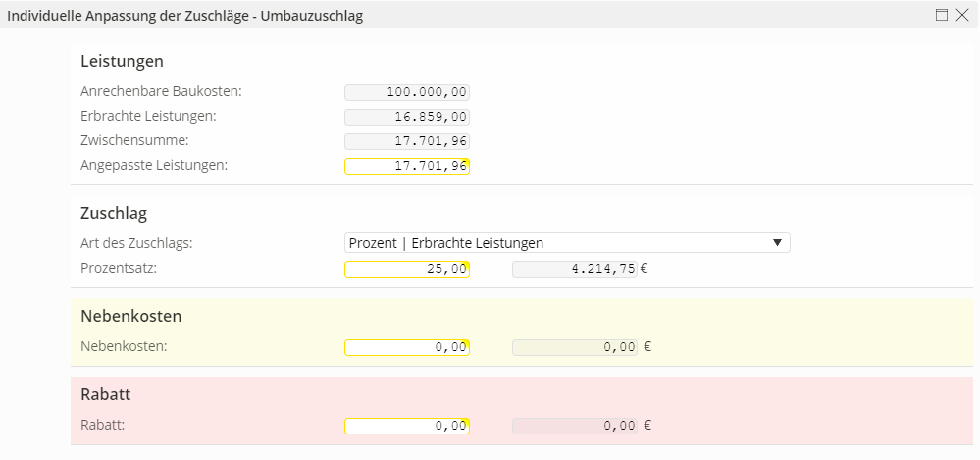Focus the Angepasste Leistungen input
Image resolution: width=980 pixels, height=460 pixels.
click(x=407, y=166)
